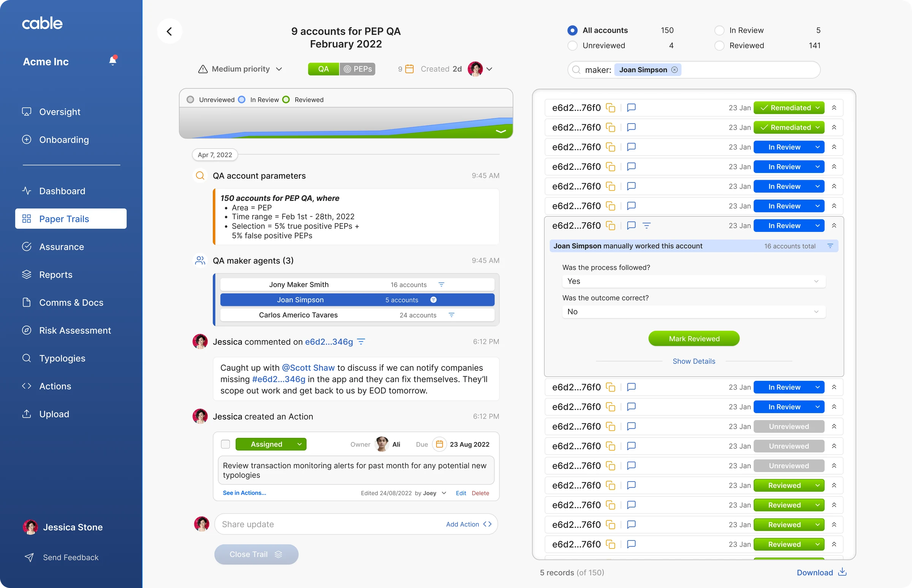Tick the checkbox in Jessica's Action card
This screenshot has height=588, width=912.
[x=226, y=444]
